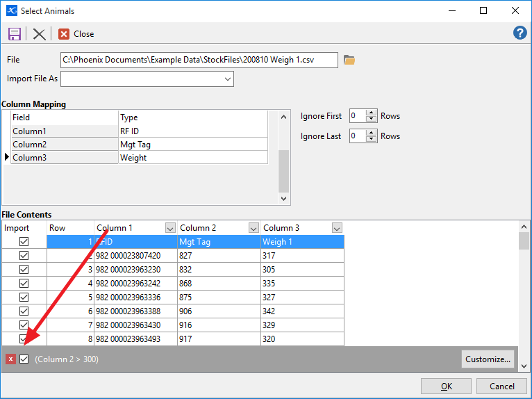Viewport: 532px width, 399px height.
Task: Click the RF ID type cell
Action: [x=193, y=131]
